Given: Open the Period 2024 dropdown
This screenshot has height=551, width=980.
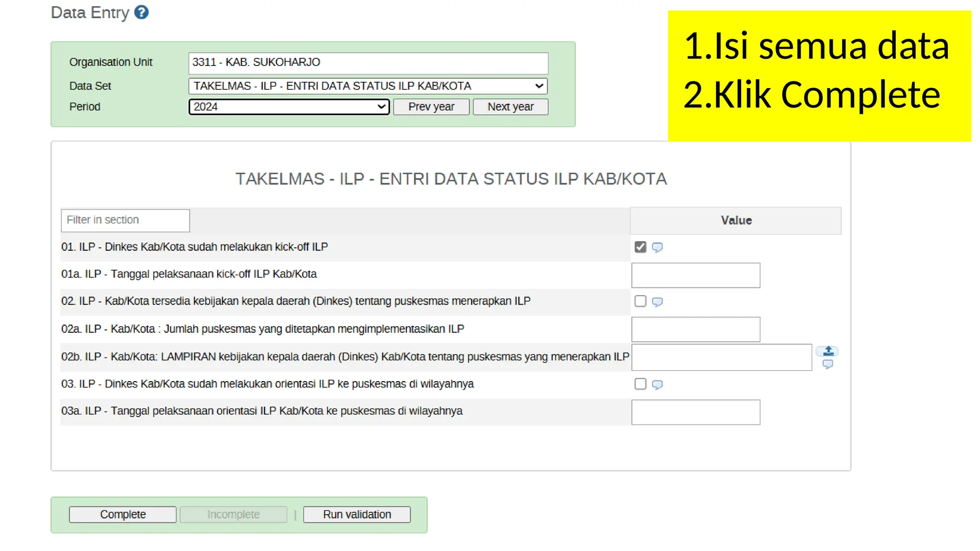Looking at the screenshot, I should 289,107.
